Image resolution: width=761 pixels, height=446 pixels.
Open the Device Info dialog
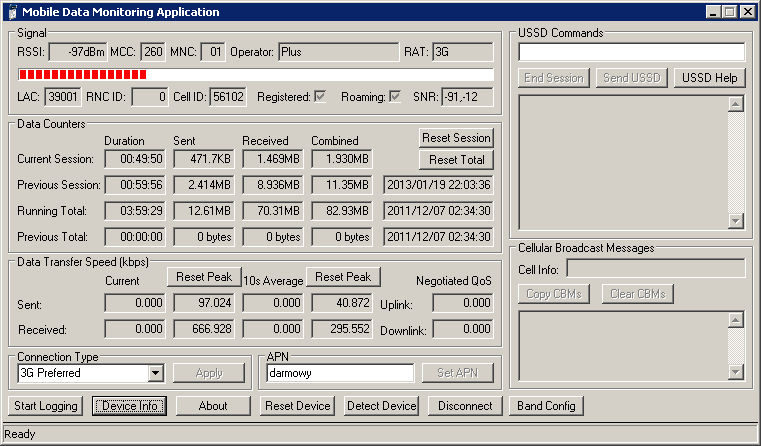tap(130, 406)
